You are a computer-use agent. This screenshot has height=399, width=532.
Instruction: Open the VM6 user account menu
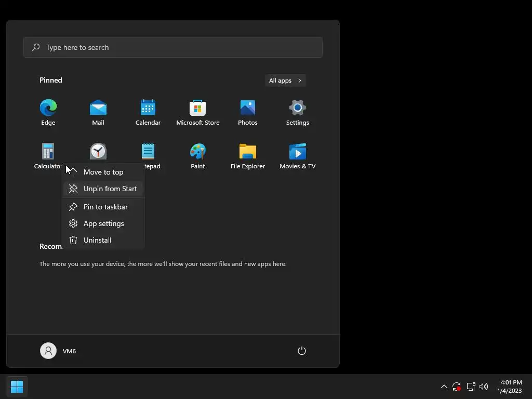coord(58,351)
